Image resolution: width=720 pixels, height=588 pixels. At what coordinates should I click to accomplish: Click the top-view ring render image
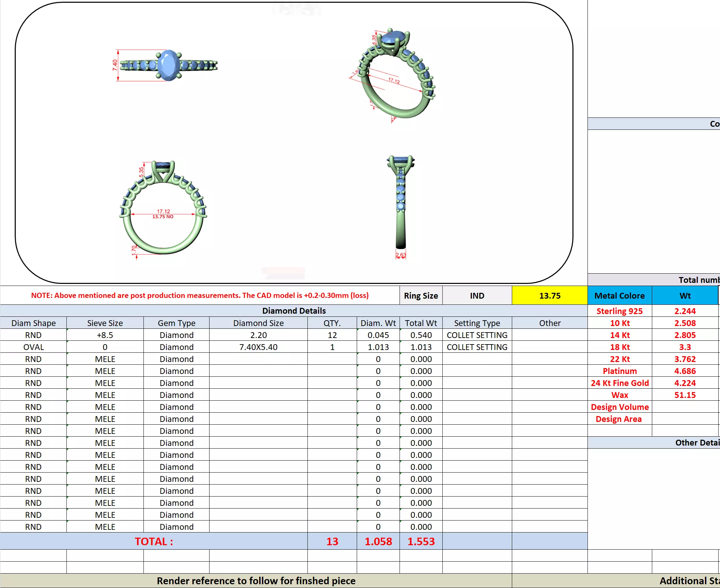click(x=168, y=65)
